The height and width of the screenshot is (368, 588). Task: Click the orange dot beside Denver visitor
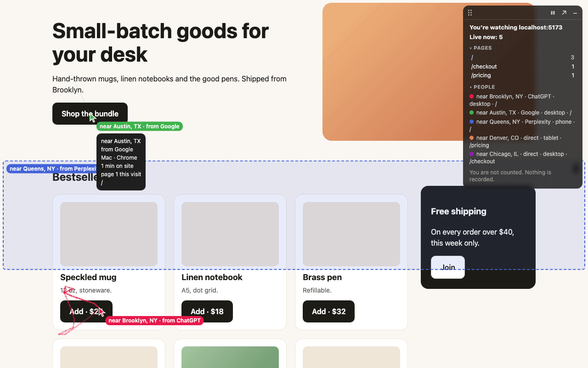471,138
